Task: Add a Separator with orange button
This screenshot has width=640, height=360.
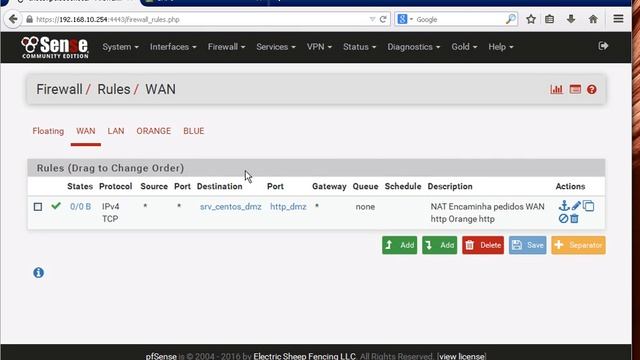Action: pyautogui.click(x=578, y=245)
